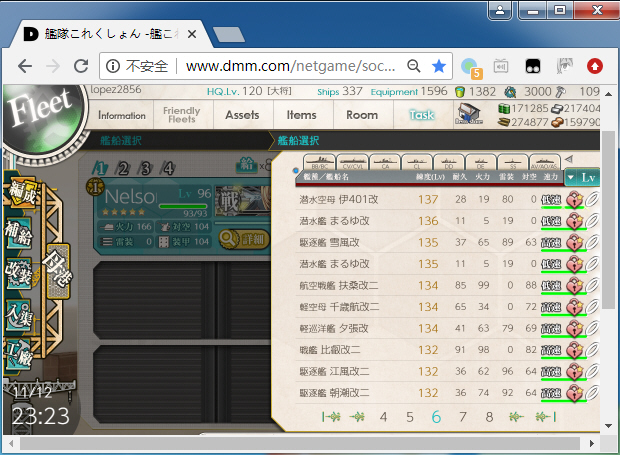The image size is (620, 455).
Task: Select ship 航空戦艦 扶桑改二
Action: pos(447,285)
